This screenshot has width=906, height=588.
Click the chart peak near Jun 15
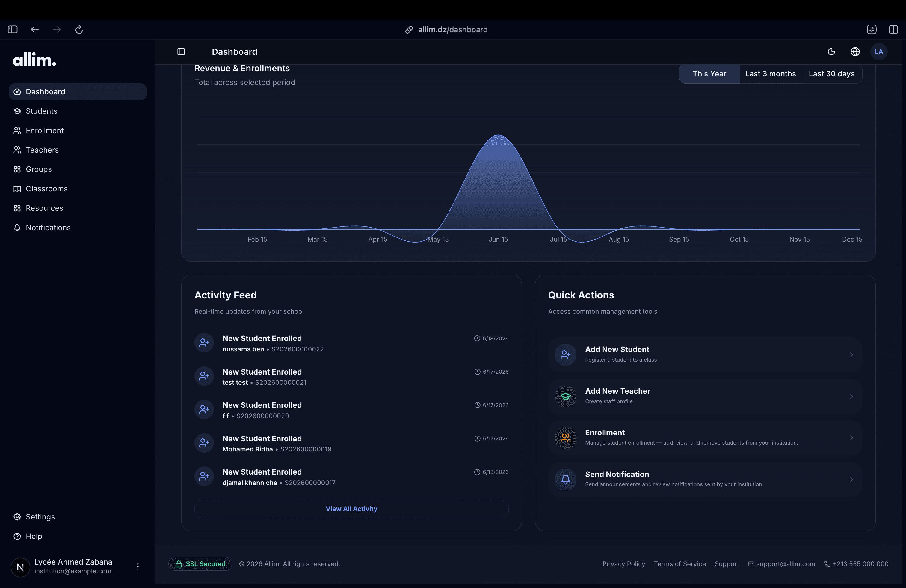pos(498,135)
